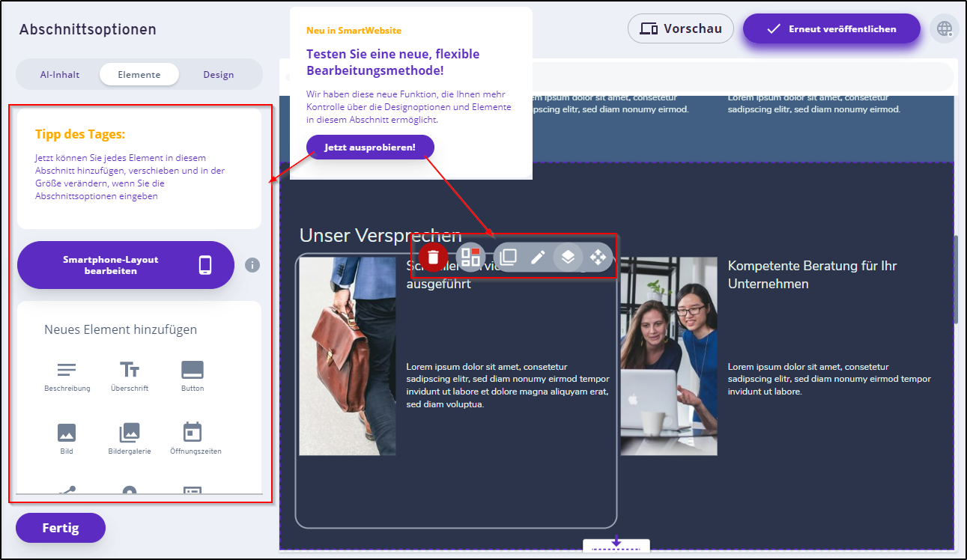This screenshot has height=560, width=967.
Task: Open the globe language icon
Action: coord(945,29)
